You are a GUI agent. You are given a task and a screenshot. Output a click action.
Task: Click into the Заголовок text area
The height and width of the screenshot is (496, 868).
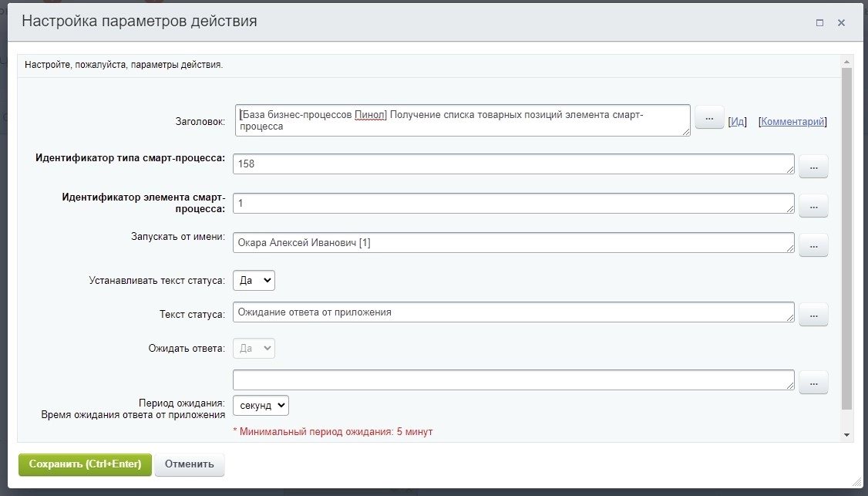pyautogui.click(x=463, y=120)
